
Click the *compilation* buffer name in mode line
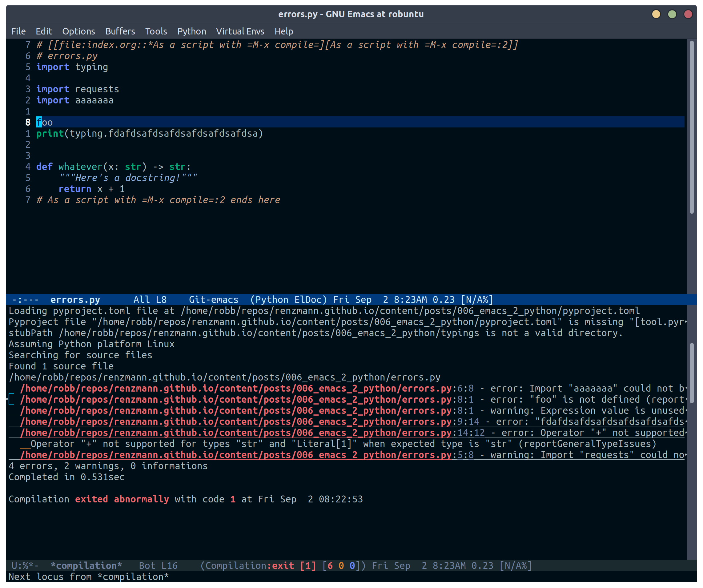point(86,566)
